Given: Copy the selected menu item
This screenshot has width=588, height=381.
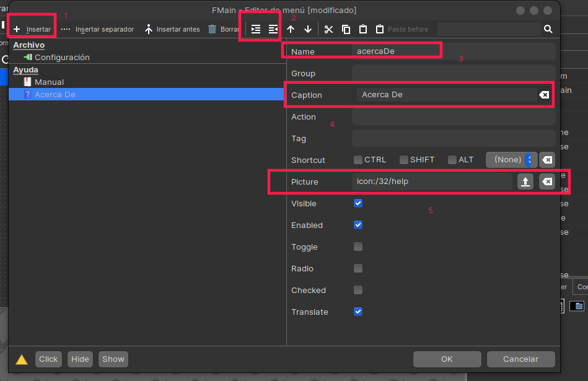Looking at the screenshot, I should pyautogui.click(x=346, y=29).
